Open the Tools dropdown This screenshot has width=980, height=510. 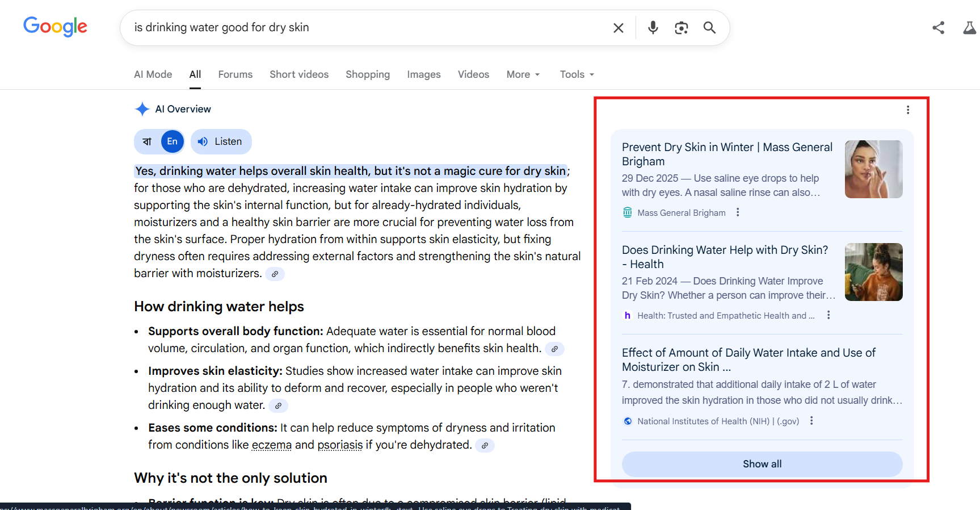tap(577, 74)
